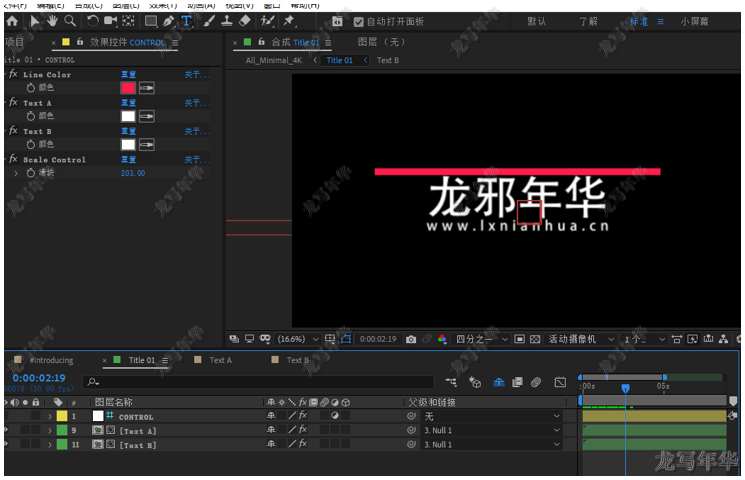The image size is (745, 480).
Task: Click the RGB channel icon in viewer
Action: [x=442, y=339]
